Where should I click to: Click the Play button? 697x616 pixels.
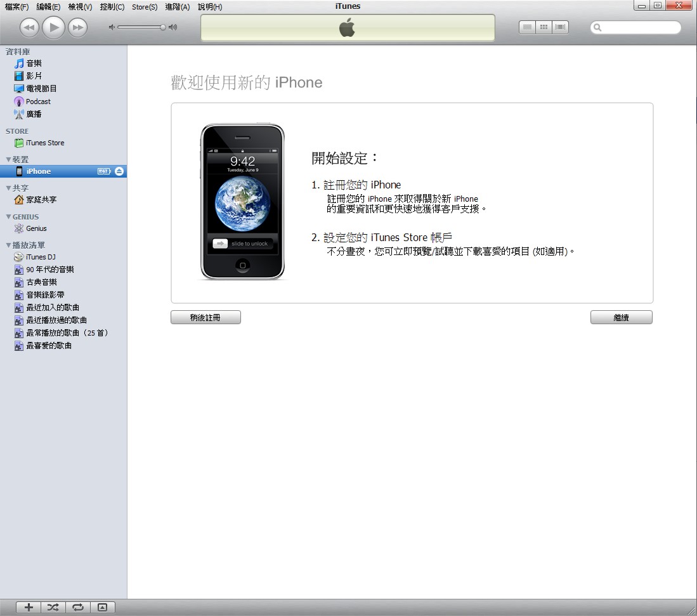click(54, 27)
